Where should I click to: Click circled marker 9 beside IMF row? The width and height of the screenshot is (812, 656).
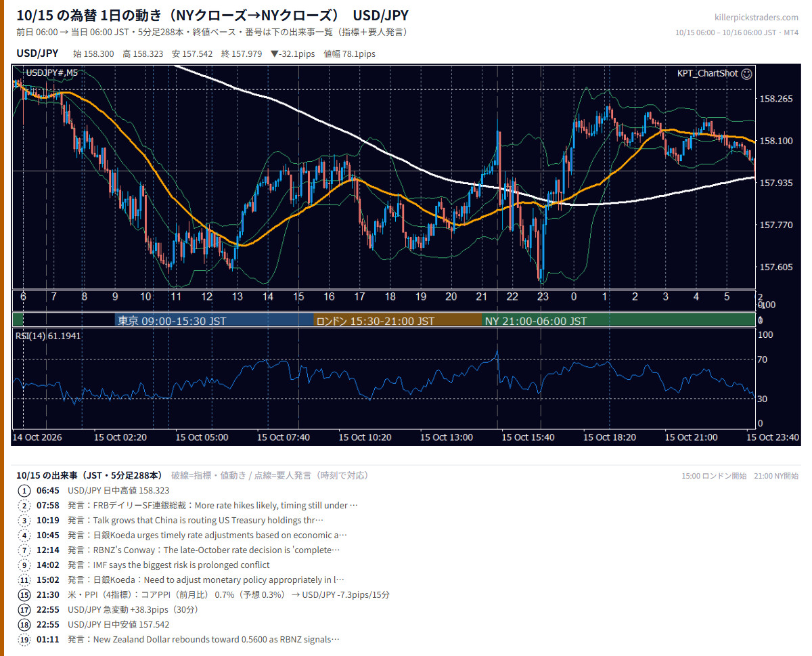[25, 565]
